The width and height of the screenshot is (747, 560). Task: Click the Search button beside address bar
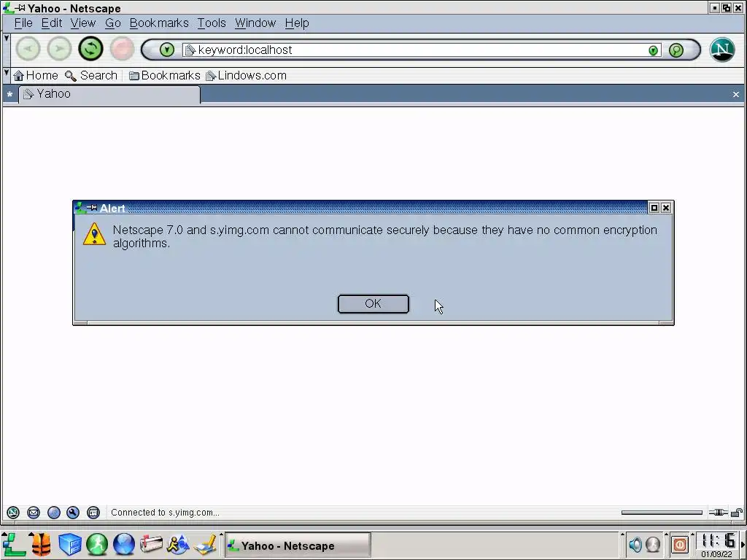pyautogui.click(x=676, y=50)
